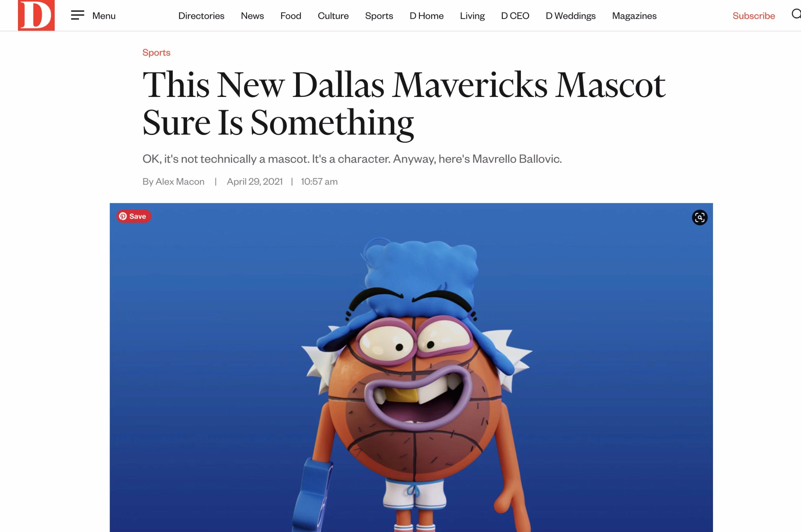
Task: Click the image lens search icon
Action: tap(699, 218)
